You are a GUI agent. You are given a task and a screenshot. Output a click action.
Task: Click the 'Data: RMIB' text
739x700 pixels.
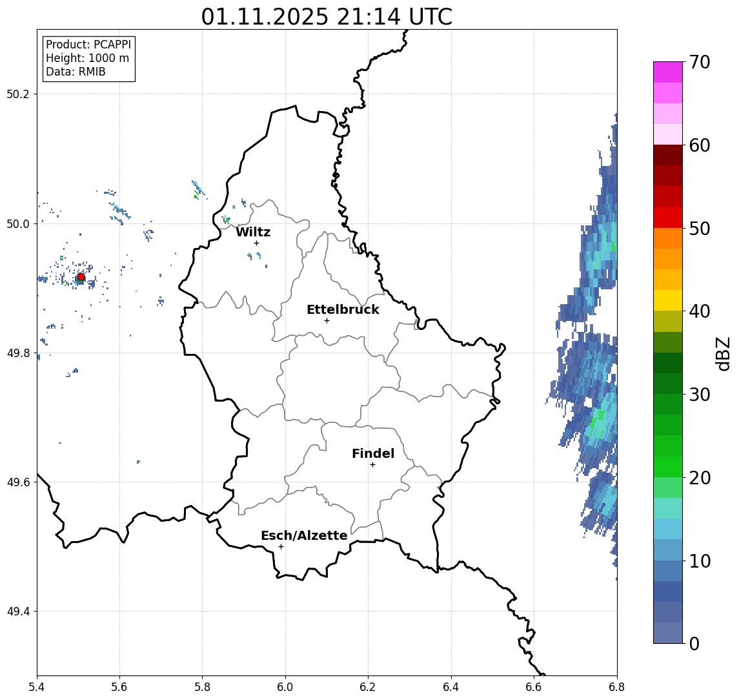tap(76, 72)
